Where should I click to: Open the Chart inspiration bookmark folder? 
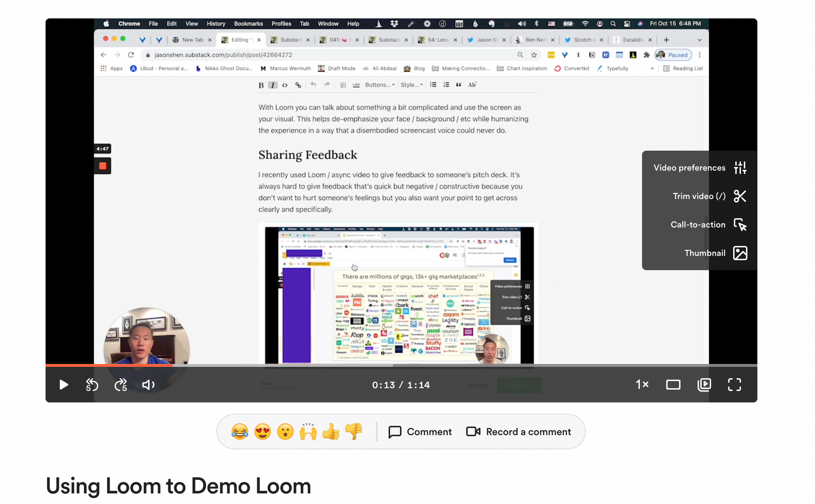pyautogui.click(x=522, y=68)
